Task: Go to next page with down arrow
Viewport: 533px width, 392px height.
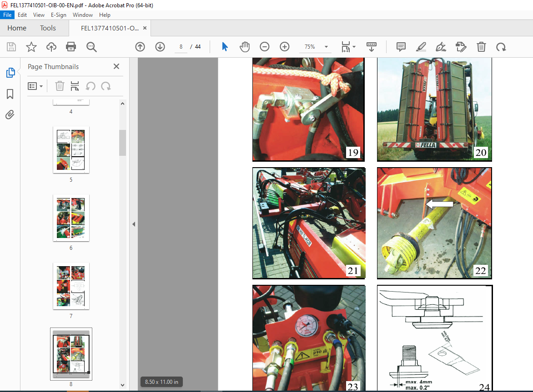Action: click(x=160, y=46)
